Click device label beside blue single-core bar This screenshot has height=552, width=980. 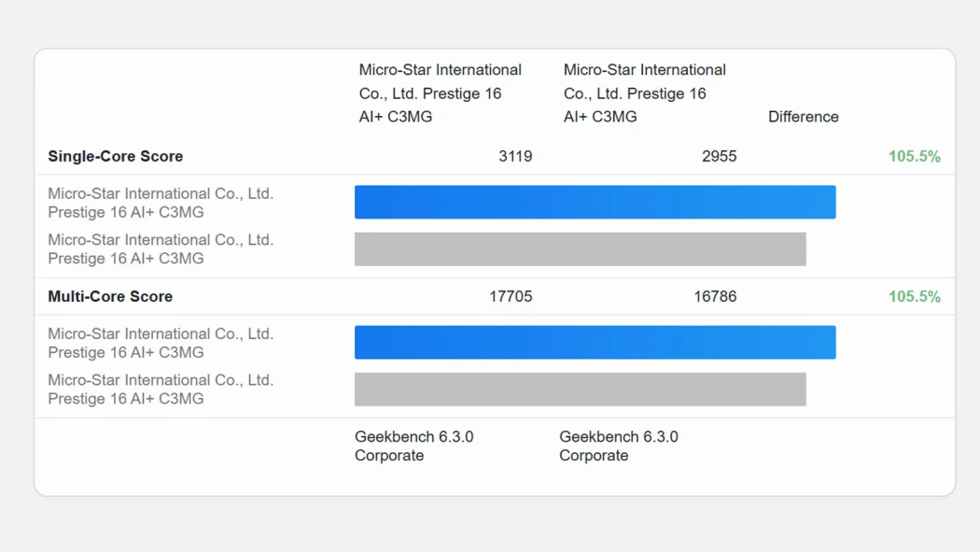coord(161,203)
